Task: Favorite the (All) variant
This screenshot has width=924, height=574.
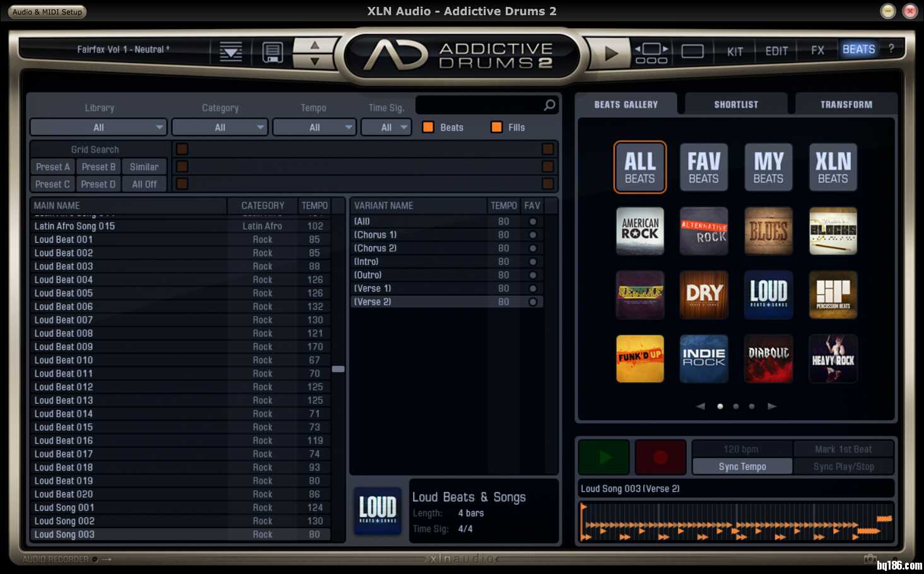Action: 533,221
